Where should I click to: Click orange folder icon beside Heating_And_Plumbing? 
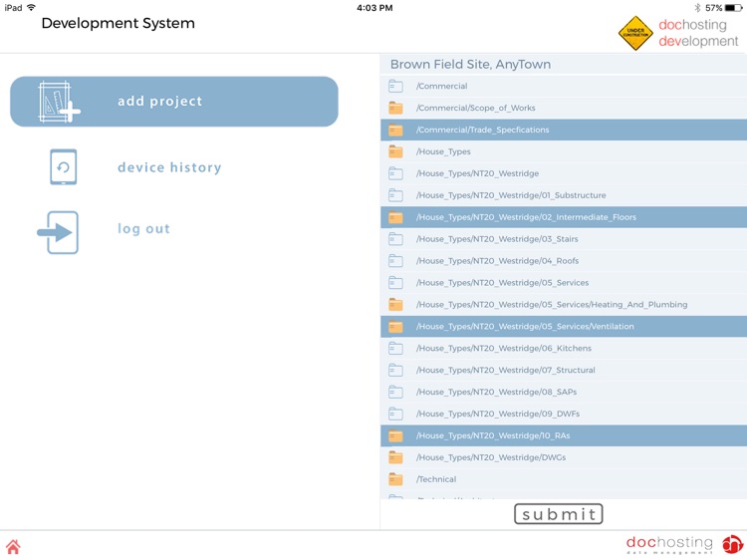(x=395, y=305)
